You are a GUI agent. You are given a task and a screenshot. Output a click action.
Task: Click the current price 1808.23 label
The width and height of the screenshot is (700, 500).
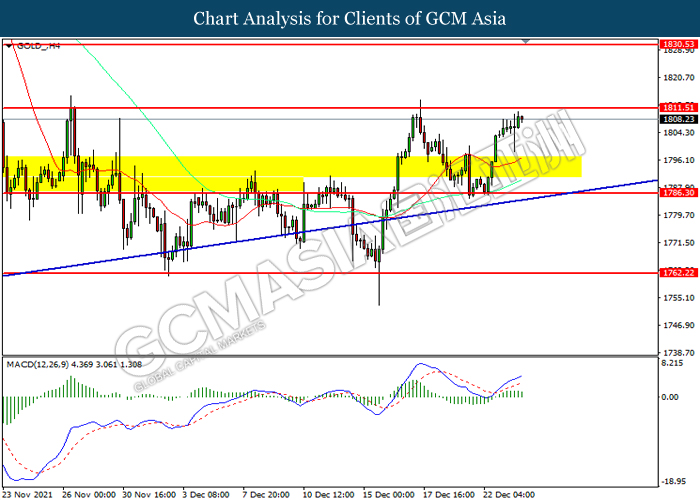click(679, 119)
